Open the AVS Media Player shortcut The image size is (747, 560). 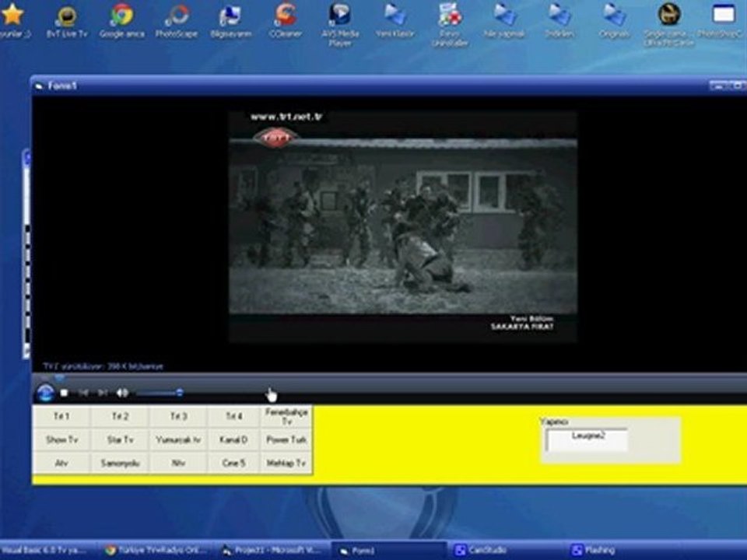pyautogui.click(x=340, y=24)
